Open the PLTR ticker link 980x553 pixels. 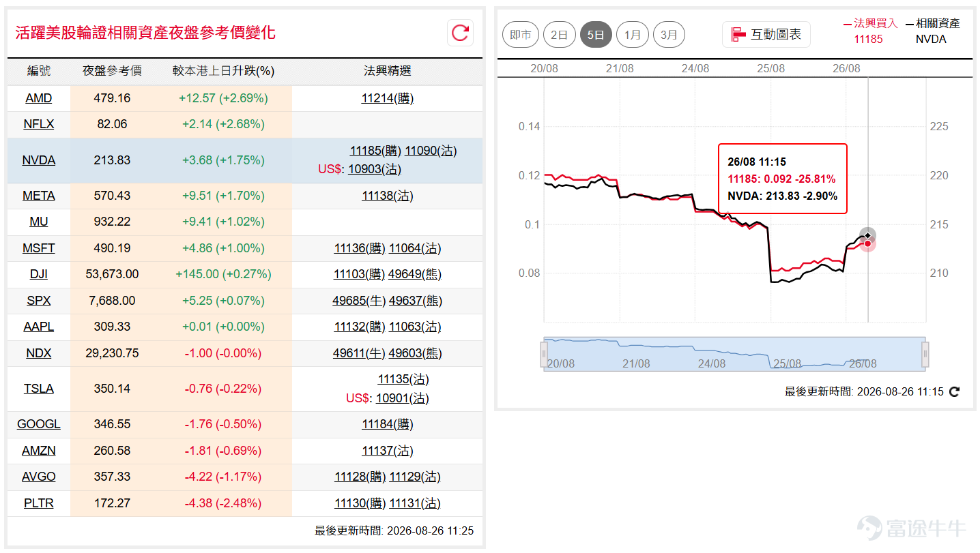coord(39,503)
